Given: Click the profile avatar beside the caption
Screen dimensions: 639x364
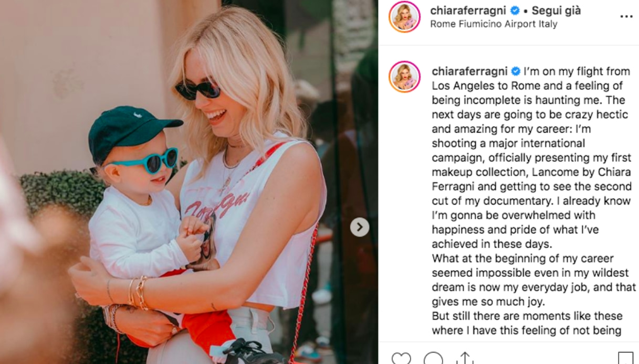Looking at the screenshot, I should [404, 77].
